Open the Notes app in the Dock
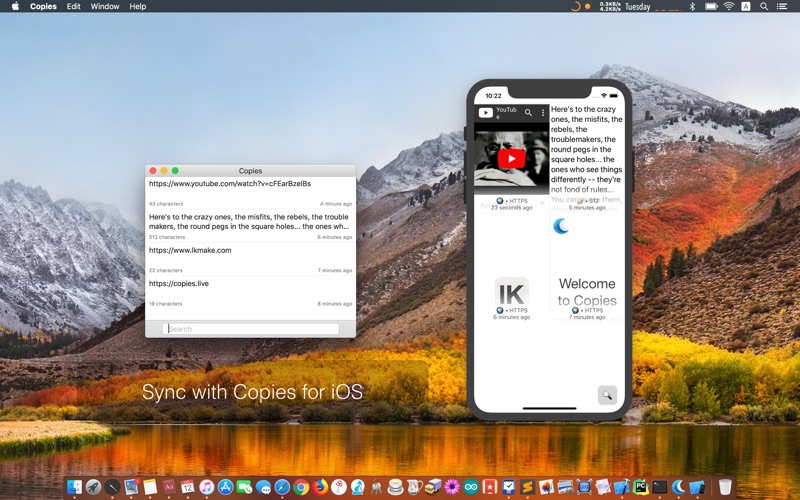Screen dimensions: 800x500 150,487
